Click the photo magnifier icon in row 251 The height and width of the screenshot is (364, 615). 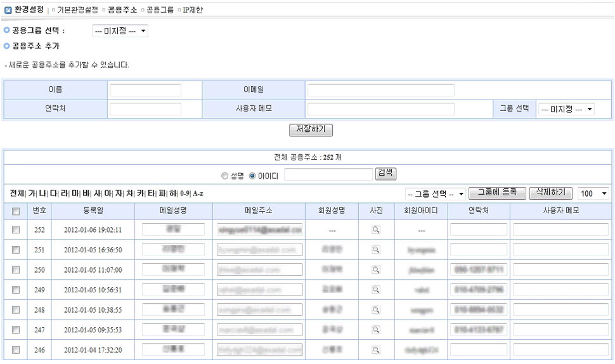[375, 250]
